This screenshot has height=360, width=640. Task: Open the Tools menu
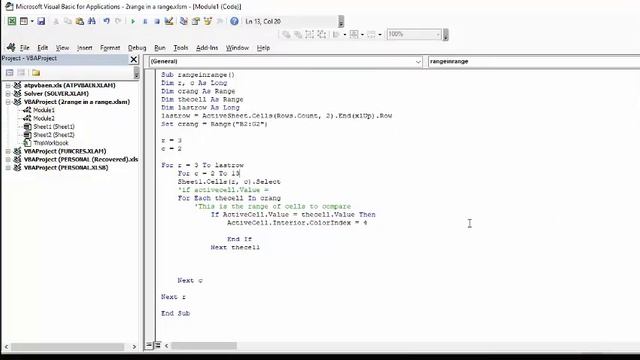(x=180, y=48)
